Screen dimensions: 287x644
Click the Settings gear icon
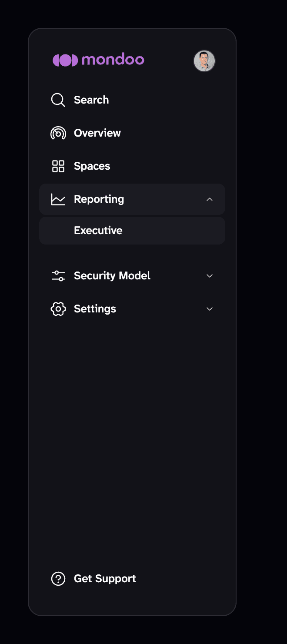(x=58, y=309)
